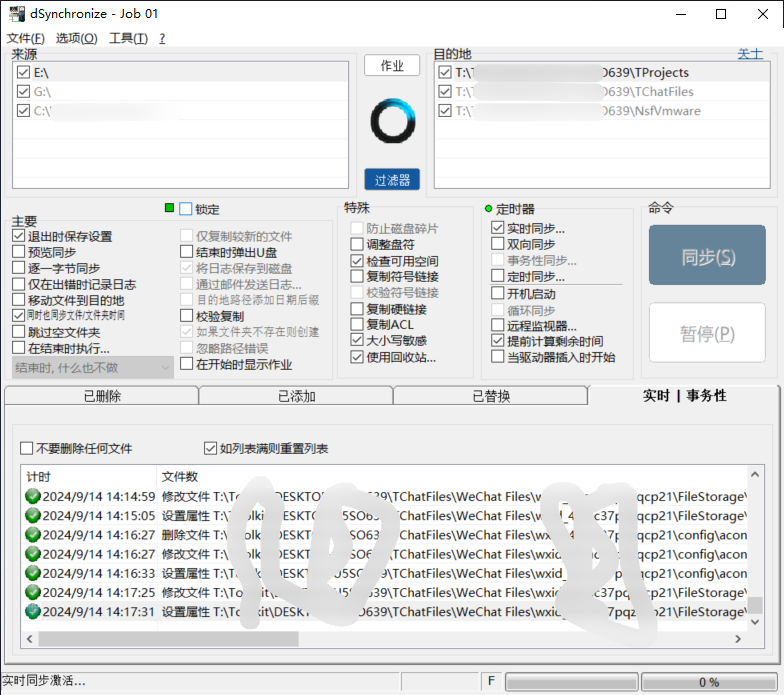
Task: Click the spinning sync progress ring
Action: tap(392, 121)
